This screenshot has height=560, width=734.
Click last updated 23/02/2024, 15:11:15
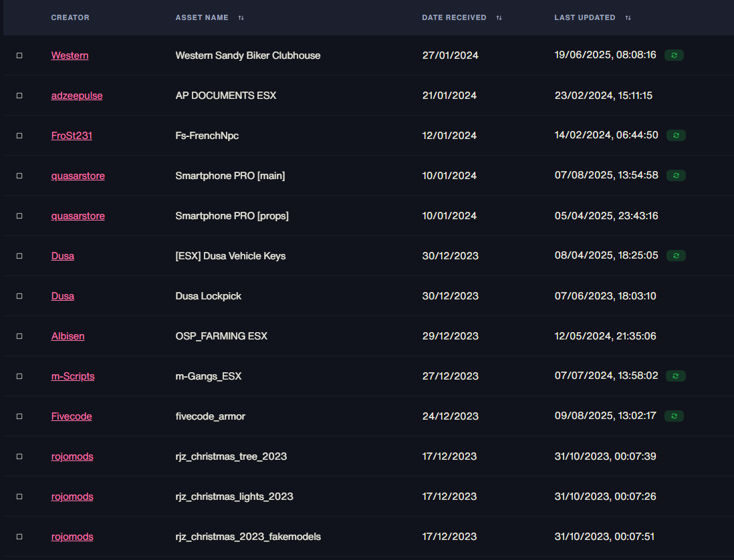click(604, 96)
